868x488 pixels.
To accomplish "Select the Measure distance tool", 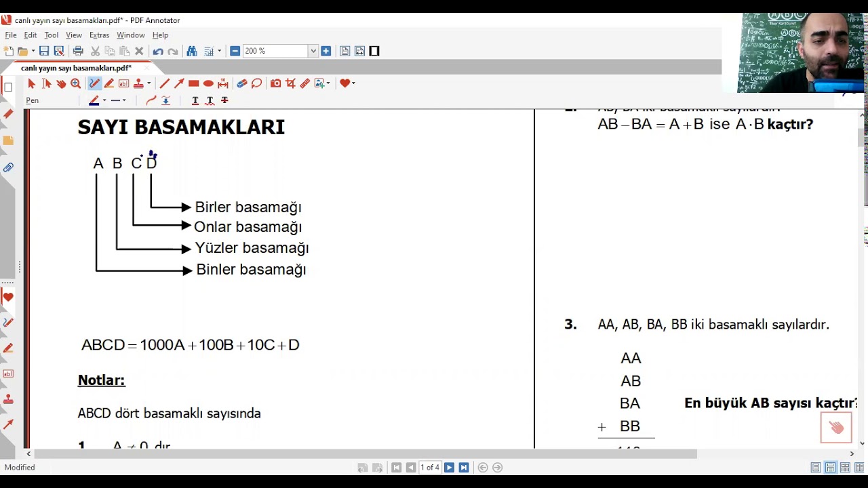I will [223, 83].
